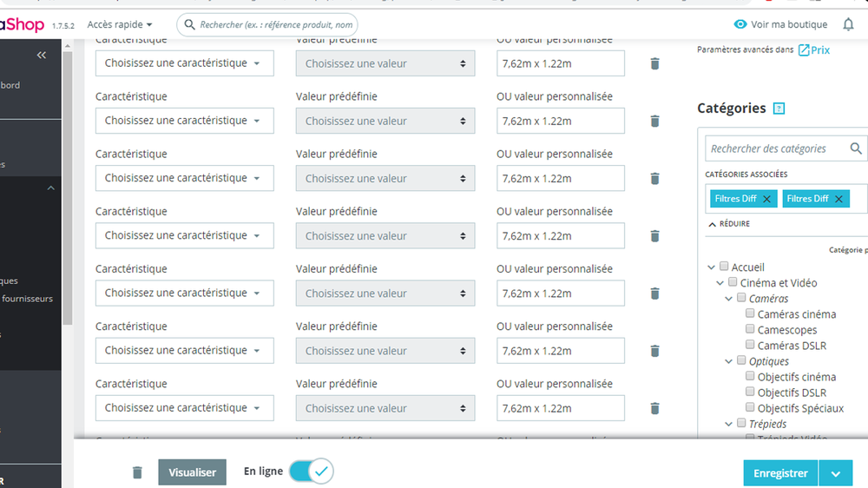Open the help icon beside Catégories heading
This screenshot has width=868, height=488.
pos(779,109)
